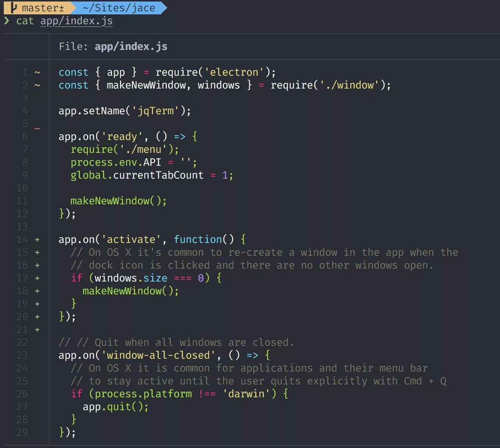Click the File: app/index.js header
500x448 pixels.
(113, 47)
